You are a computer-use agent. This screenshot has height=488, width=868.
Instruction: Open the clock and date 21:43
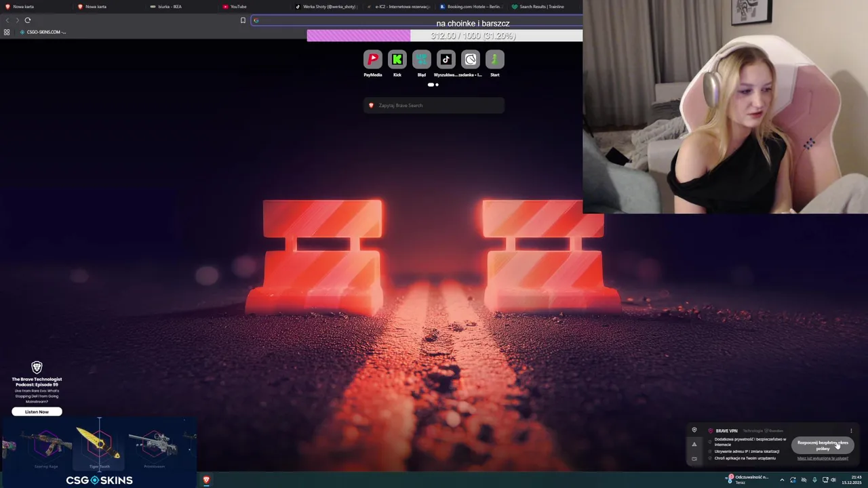pyautogui.click(x=852, y=480)
